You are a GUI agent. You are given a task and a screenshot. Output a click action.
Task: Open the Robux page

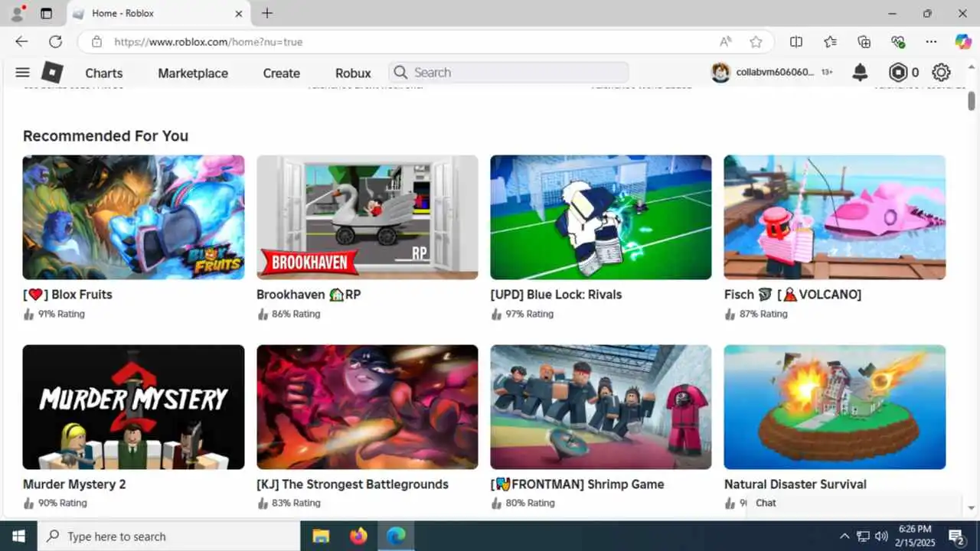pos(353,73)
